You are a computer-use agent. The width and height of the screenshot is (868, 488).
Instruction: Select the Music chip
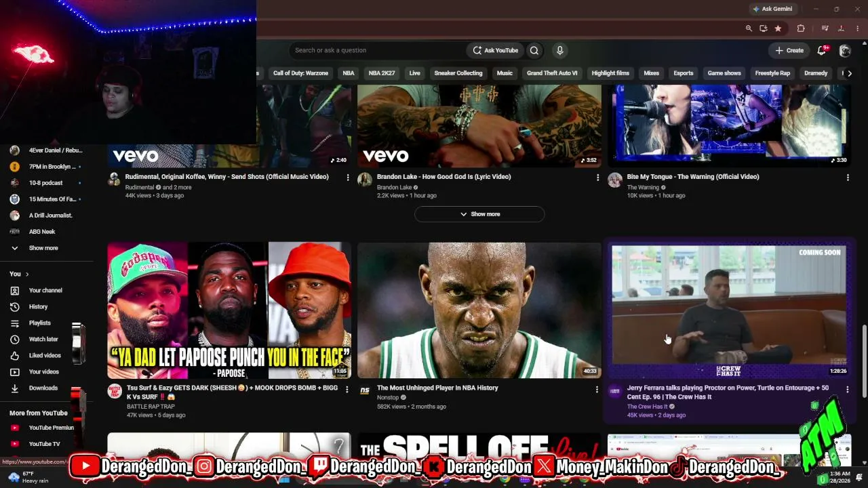[505, 73]
